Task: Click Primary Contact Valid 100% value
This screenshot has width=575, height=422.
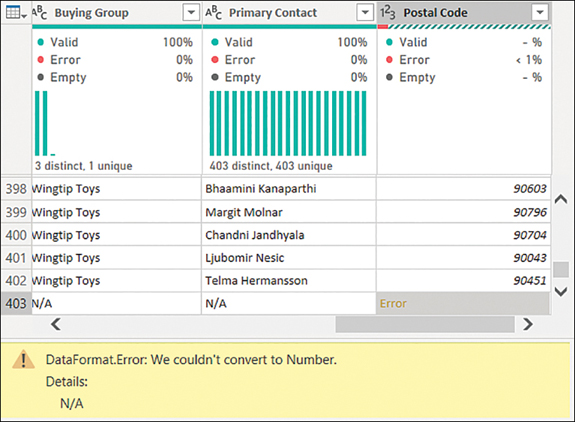Action: point(352,42)
